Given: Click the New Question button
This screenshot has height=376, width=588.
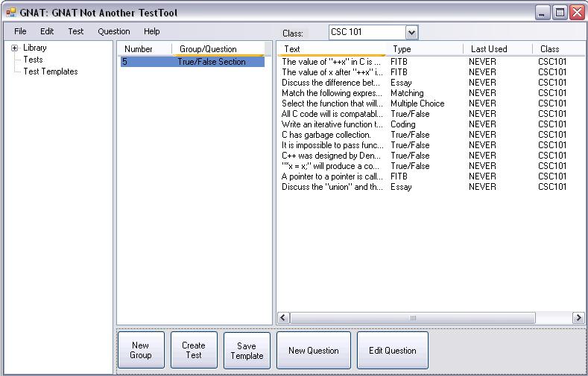Looking at the screenshot, I should coord(313,351).
